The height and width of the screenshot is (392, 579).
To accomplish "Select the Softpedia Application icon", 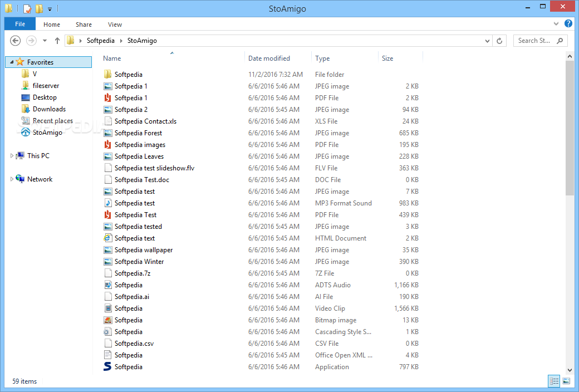I will pos(108,366).
